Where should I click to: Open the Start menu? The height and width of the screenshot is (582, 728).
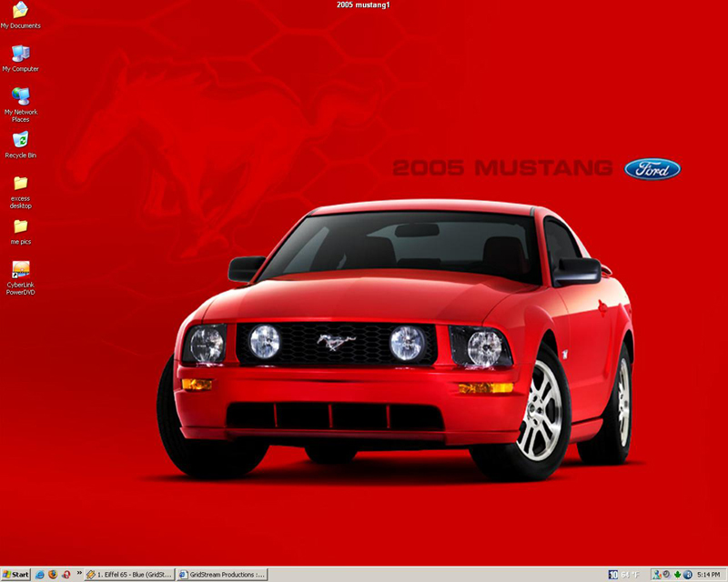[x=15, y=575]
